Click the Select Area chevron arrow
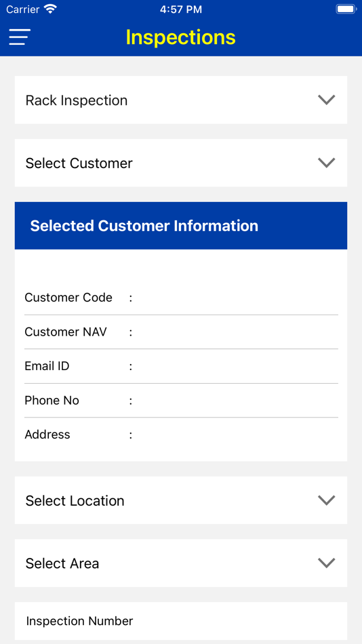The width and height of the screenshot is (362, 644). (x=327, y=563)
